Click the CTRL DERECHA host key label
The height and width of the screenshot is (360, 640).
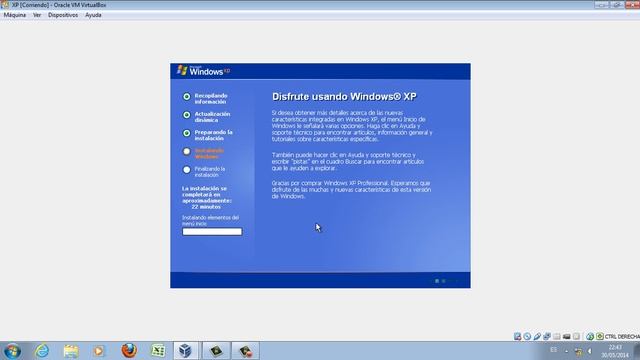[622, 336]
